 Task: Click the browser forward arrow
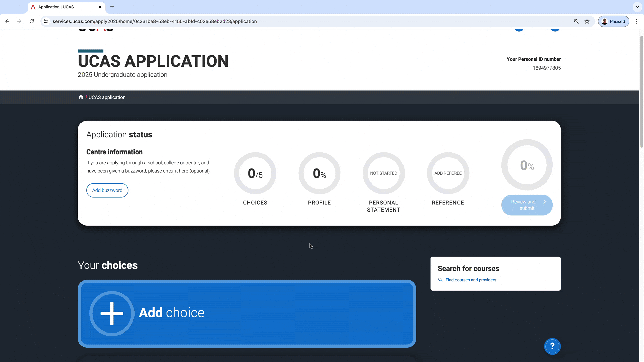[19, 21]
